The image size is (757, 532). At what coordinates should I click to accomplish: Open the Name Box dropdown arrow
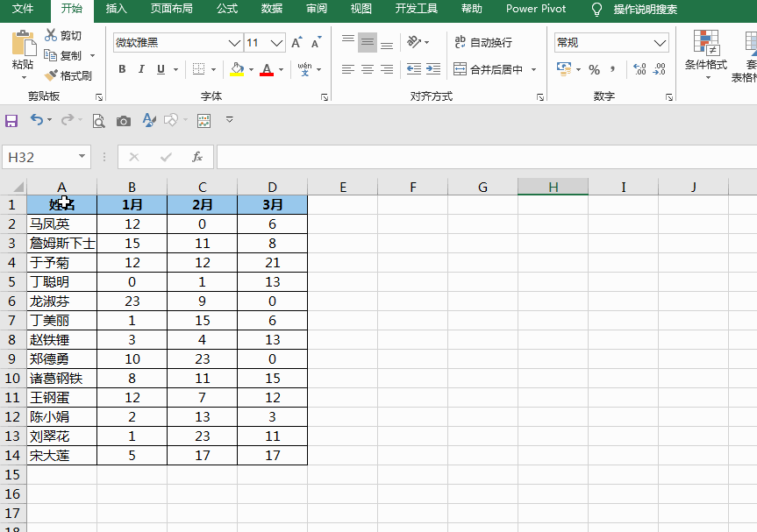point(82,156)
